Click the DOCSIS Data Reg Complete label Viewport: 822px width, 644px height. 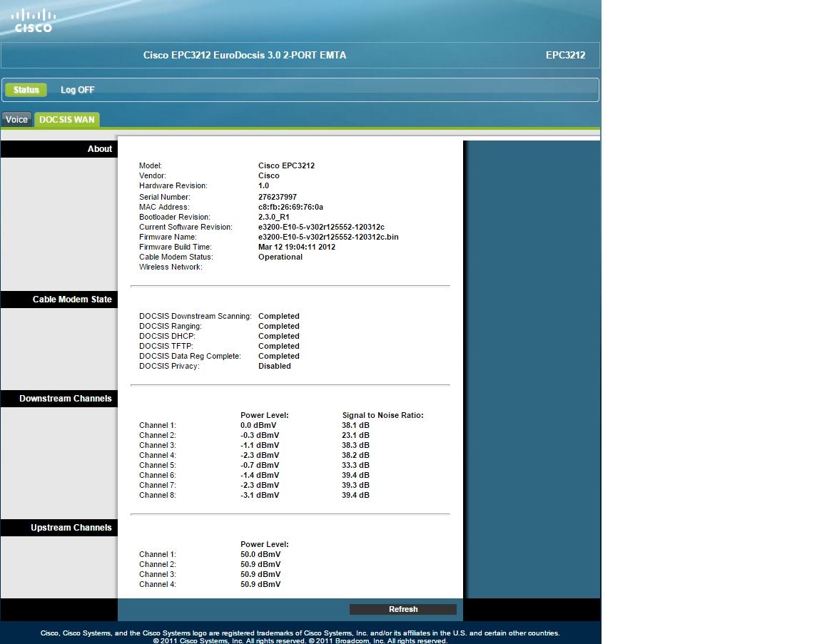[x=190, y=356]
